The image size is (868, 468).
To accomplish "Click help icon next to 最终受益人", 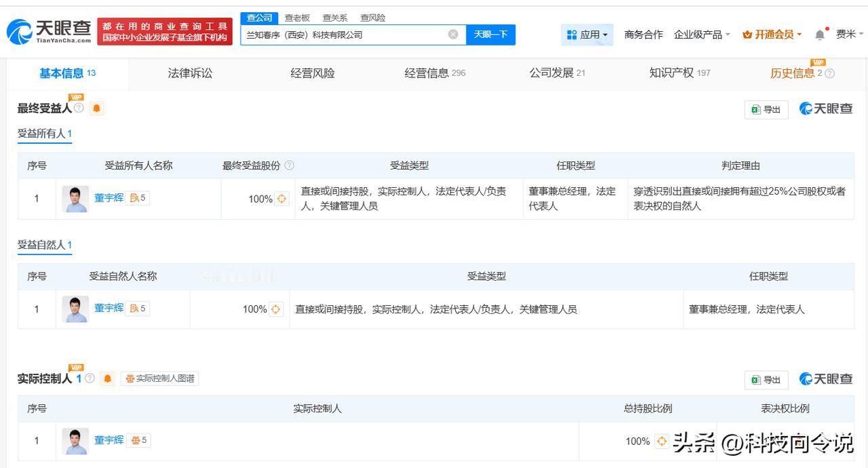I will [x=79, y=108].
